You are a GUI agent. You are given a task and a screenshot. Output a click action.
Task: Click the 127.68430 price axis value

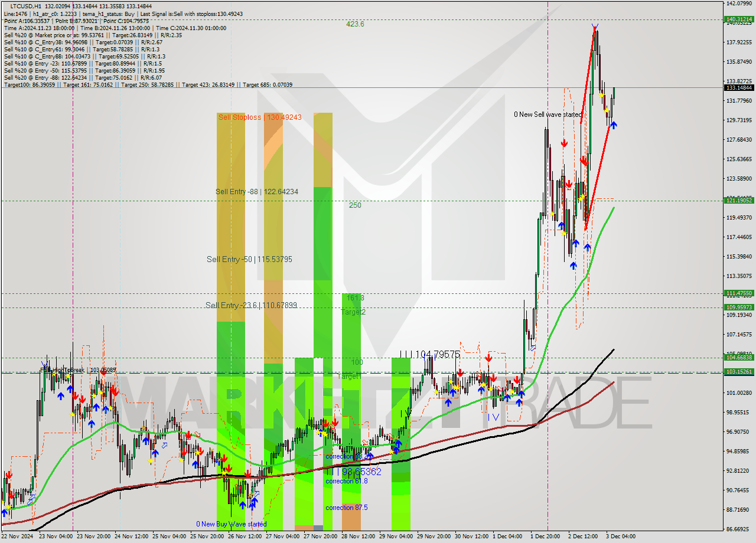coord(739,139)
